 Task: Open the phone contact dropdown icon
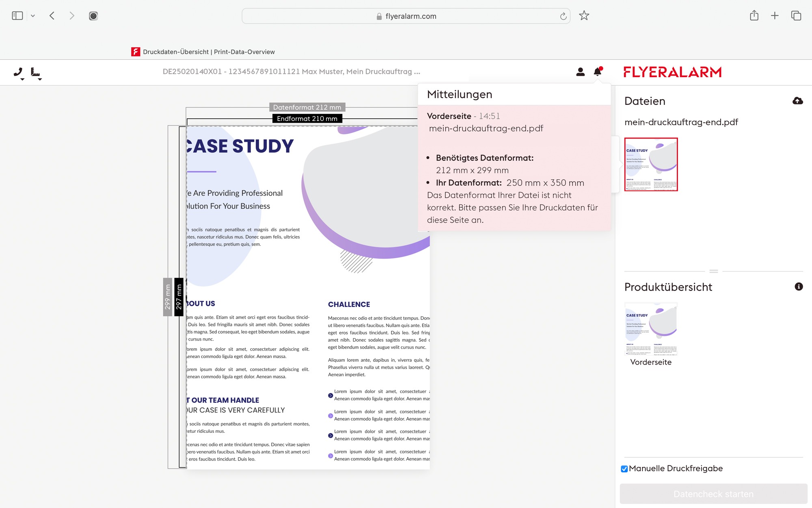click(18, 73)
